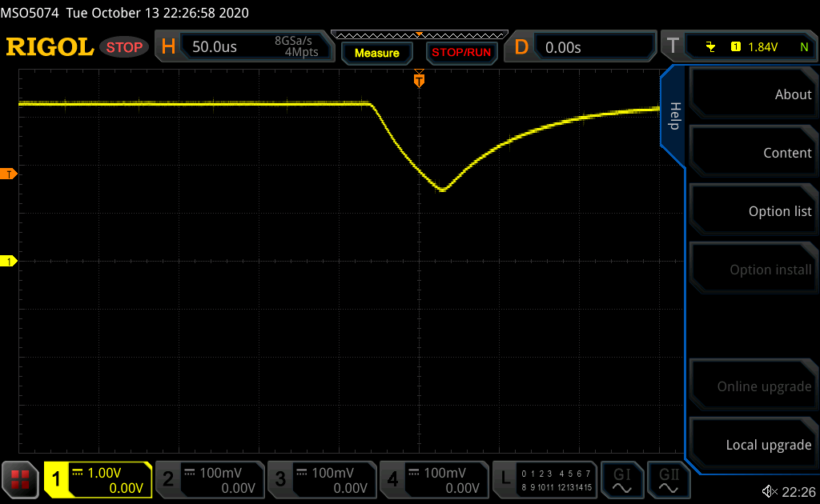Screen dimensions: 820x504
Task: Open trigger T settings icon
Action: [x=673, y=46]
